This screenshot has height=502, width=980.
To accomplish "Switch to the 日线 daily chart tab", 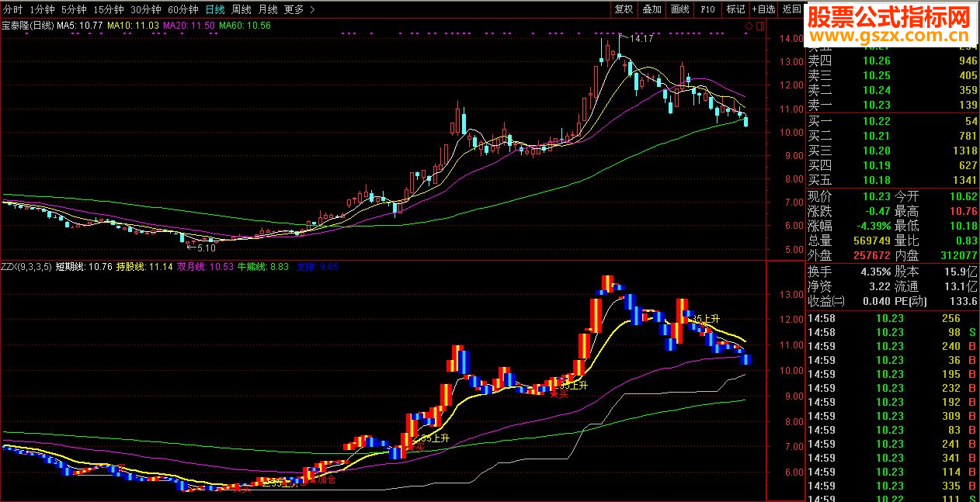I will click(215, 9).
